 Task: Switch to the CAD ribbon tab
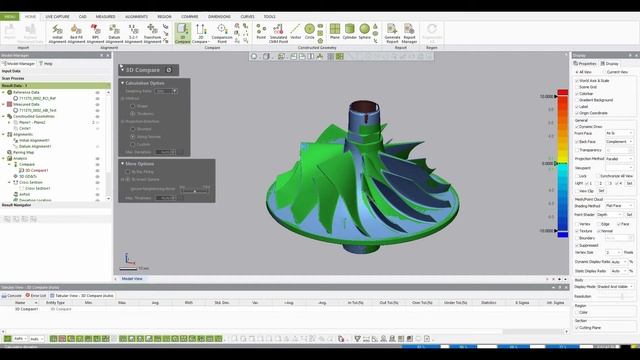[82, 17]
